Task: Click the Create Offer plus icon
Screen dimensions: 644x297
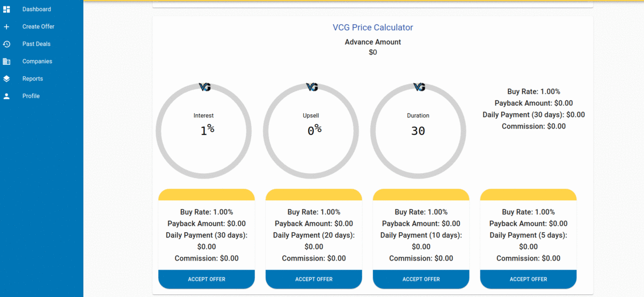Action: (x=6, y=27)
